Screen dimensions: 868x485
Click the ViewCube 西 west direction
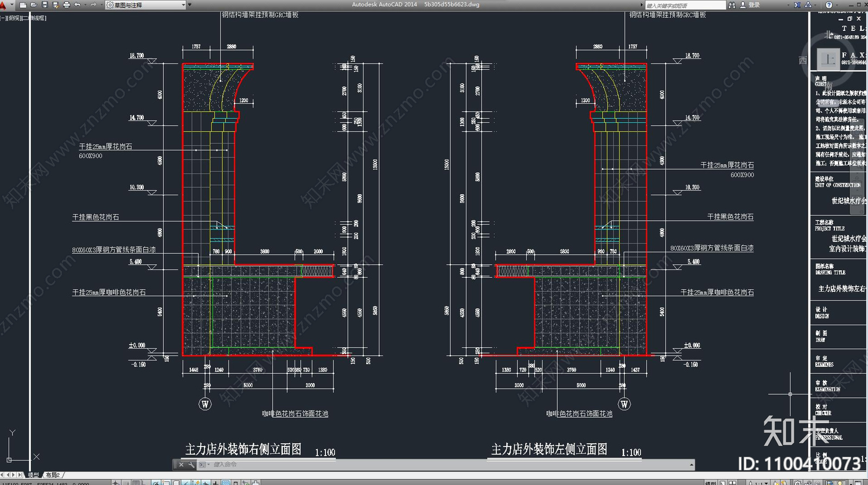pyautogui.click(x=803, y=60)
